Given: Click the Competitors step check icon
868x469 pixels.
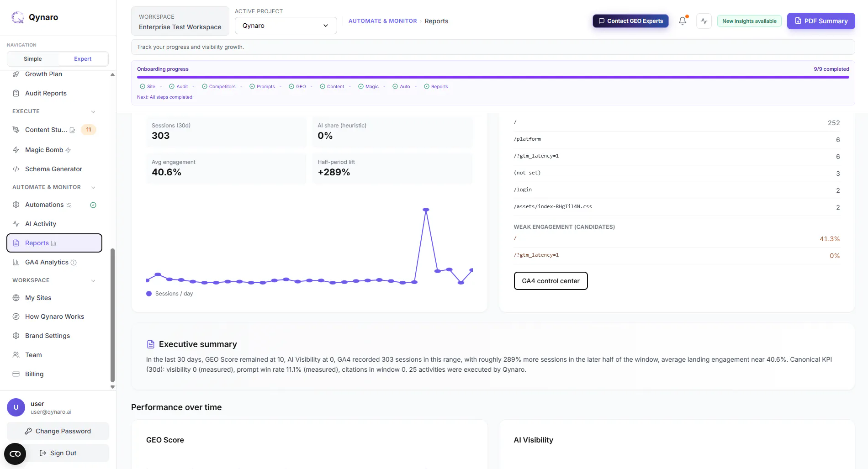Looking at the screenshot, I should pyautogui.click(x=205, y=86).
